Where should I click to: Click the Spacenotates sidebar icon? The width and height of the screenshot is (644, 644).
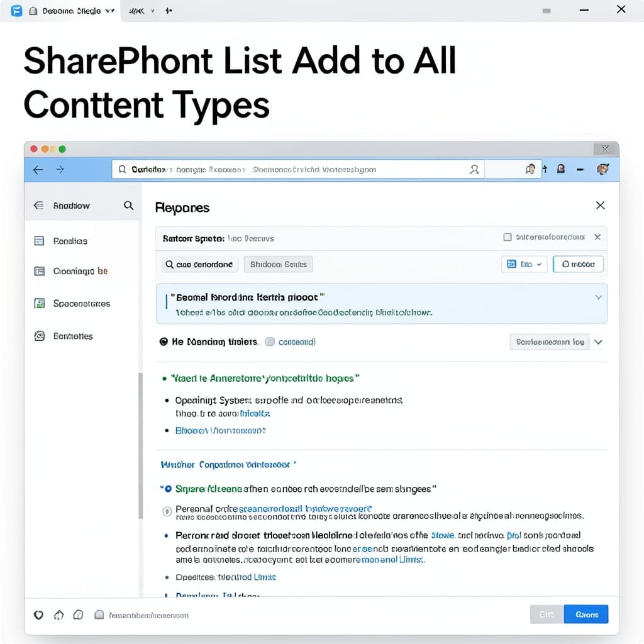(x=40, y=304)
